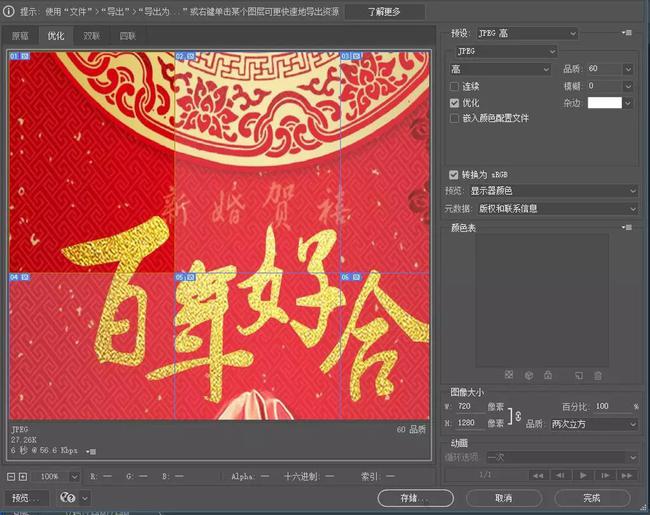The image size is (650, 515).
Task: Click the delete color trash icon
Action: (598, 376)
